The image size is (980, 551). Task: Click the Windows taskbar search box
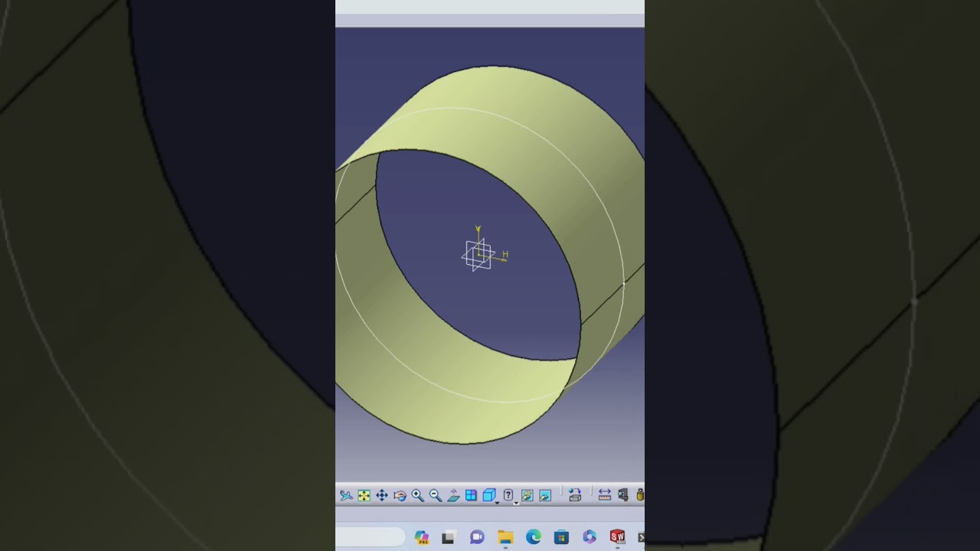click(x=370, y=536)
